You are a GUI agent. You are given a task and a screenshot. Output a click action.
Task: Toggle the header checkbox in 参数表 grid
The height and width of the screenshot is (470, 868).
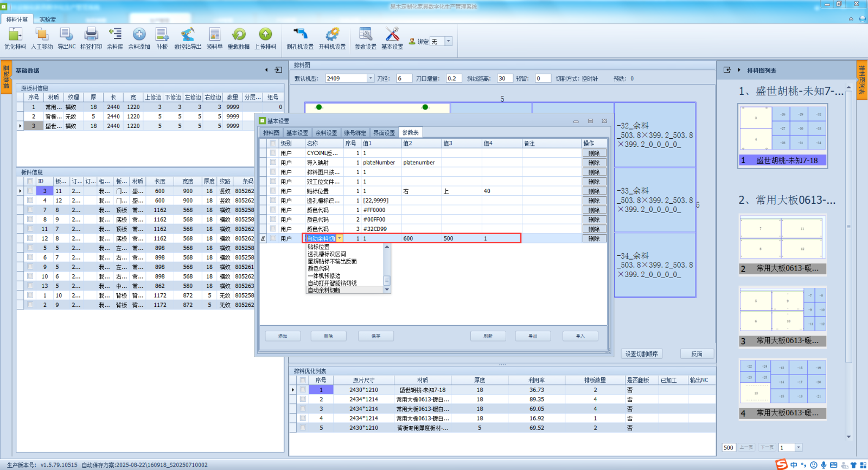pos(273,143)
